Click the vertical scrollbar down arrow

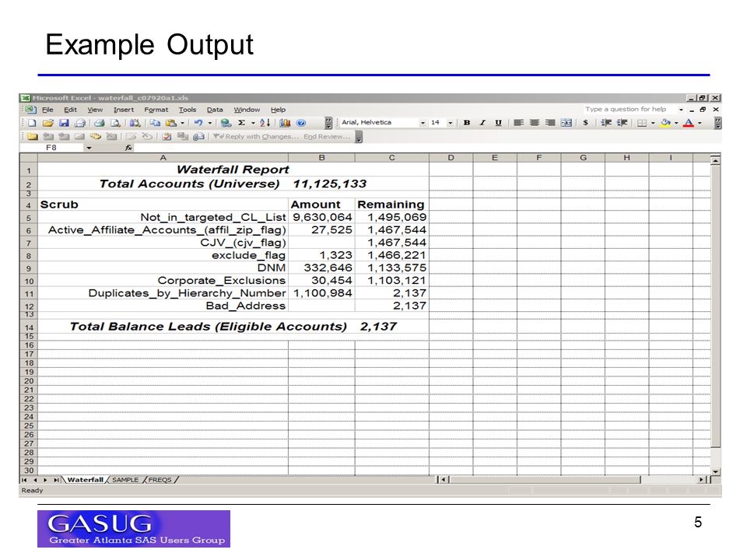coord(716,471)
